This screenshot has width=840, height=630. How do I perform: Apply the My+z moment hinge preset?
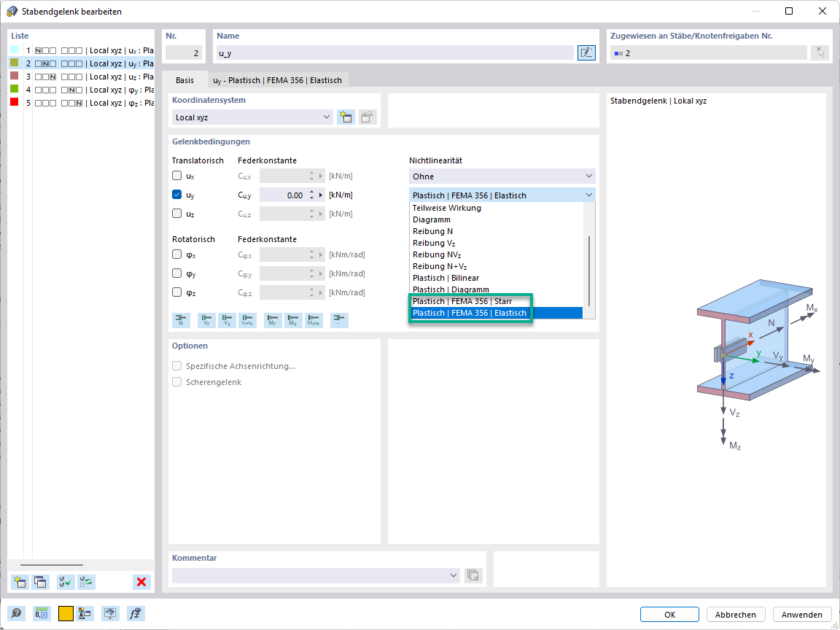coord(314,320)
